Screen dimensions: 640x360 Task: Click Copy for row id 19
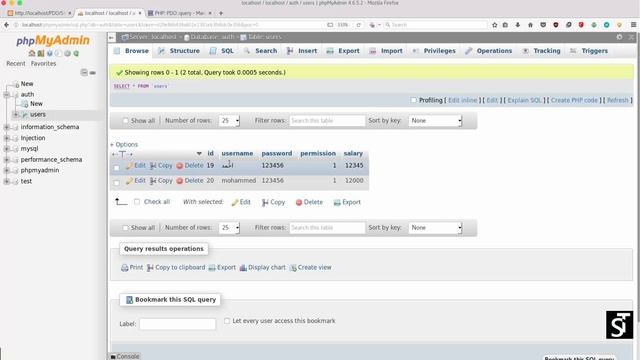(x=161, y=165)
